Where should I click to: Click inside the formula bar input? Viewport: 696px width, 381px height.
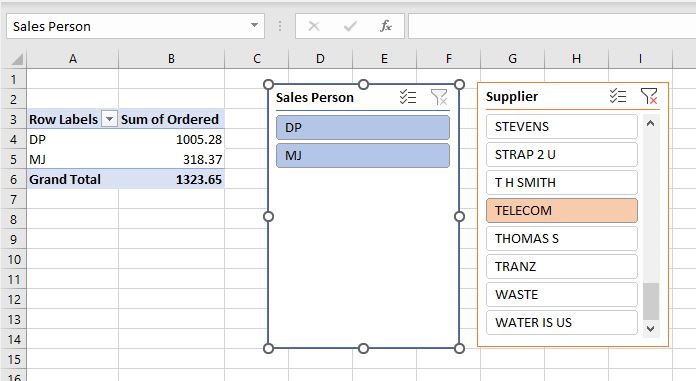[552, 26]
